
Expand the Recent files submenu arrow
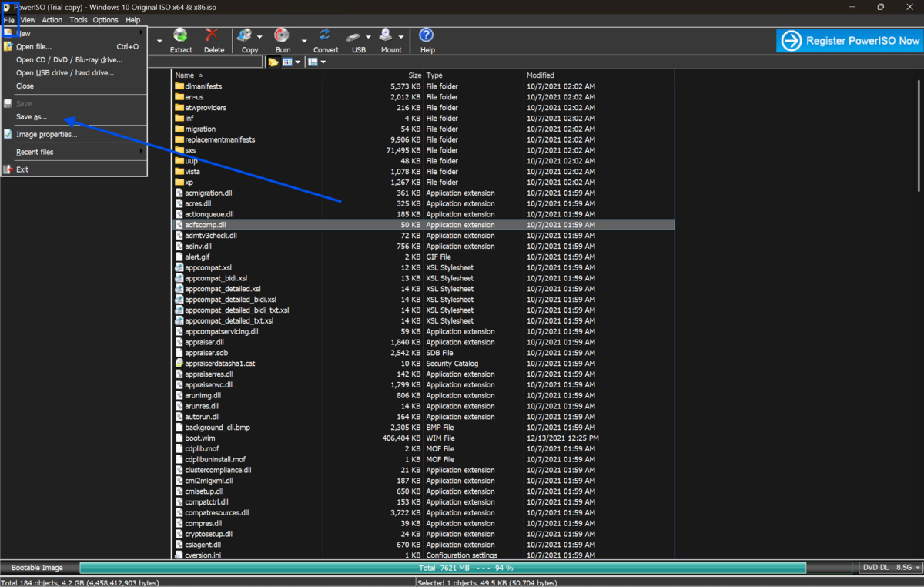[x=142, y=152]
